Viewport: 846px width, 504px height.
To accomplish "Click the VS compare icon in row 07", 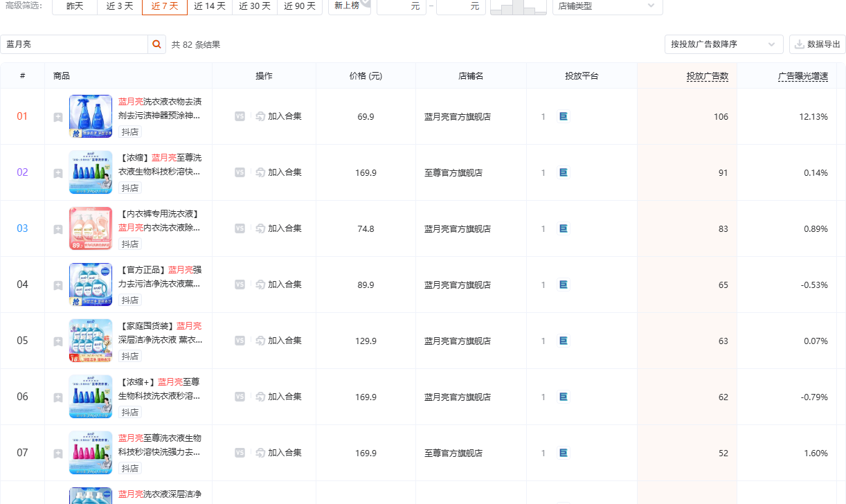I will point(240,453).
